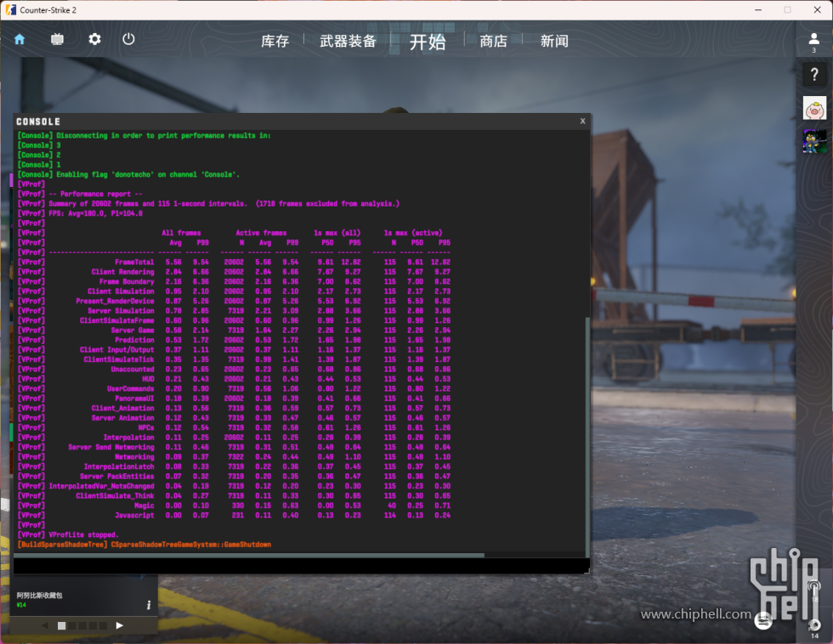Click the console horizontal scrollbar
Image resolution: width=833 pixels, height=644 pixels.
(x=249, y=556)
